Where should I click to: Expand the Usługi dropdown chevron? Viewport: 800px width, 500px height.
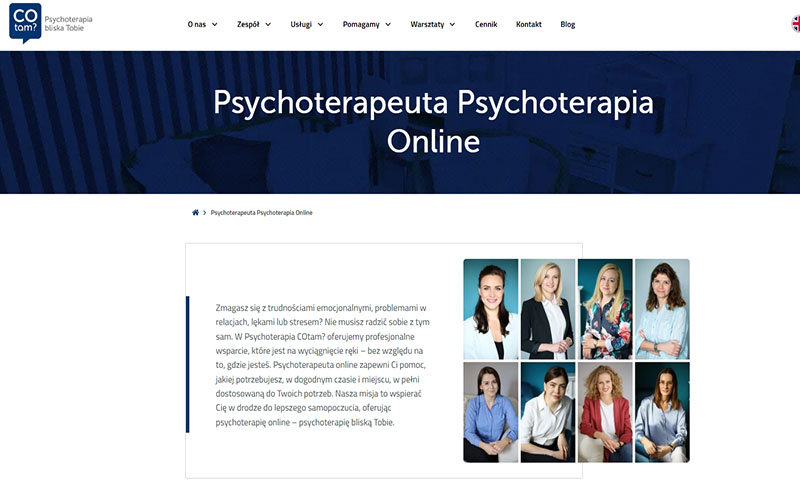click(320, 24)
